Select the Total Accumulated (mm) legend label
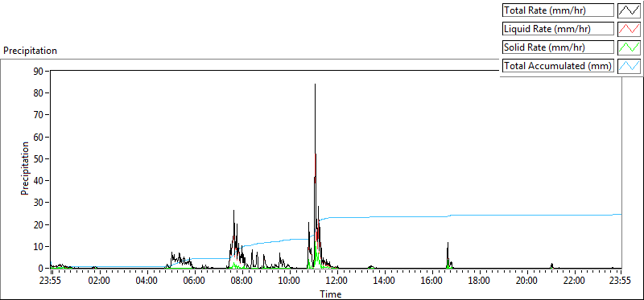The height and width of the screenshot is (300, 644). pos(558,66)
